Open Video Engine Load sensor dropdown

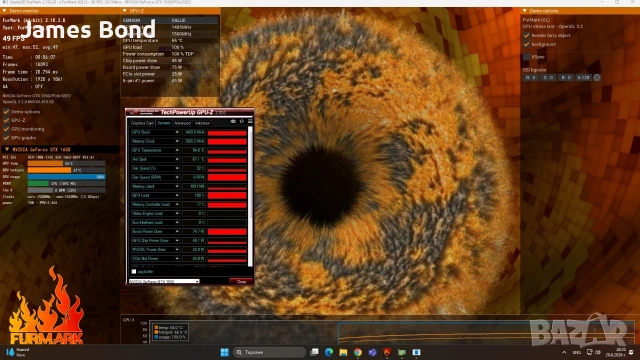click(x=177, y=213)
